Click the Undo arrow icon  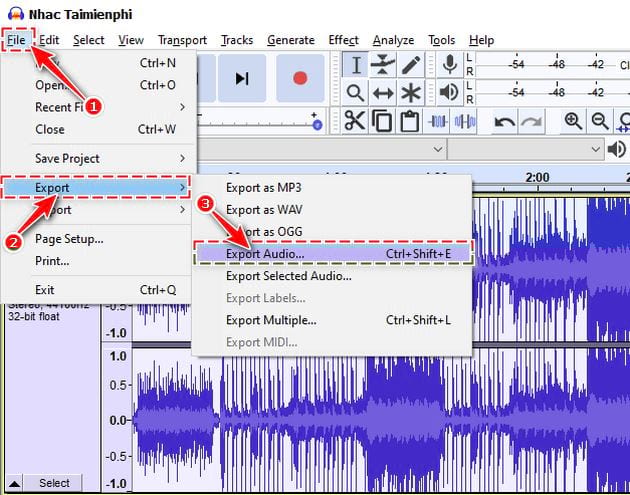click(x=505, y=121)
